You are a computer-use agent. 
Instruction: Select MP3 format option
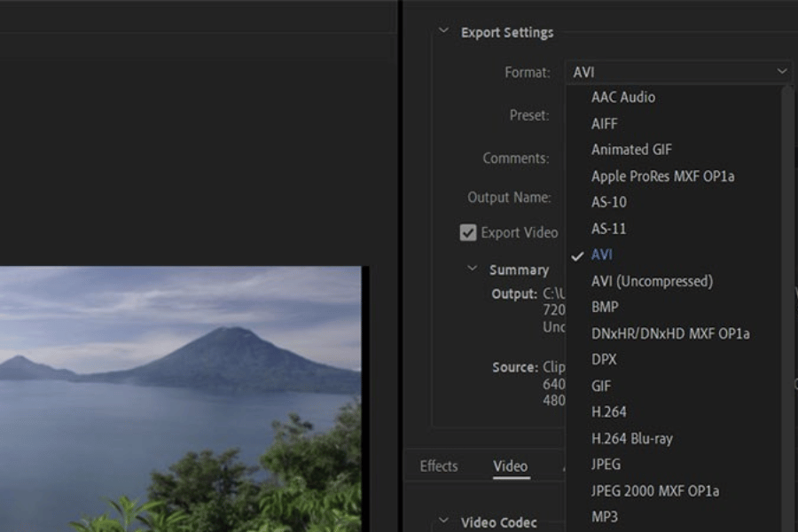coord(605,516)
